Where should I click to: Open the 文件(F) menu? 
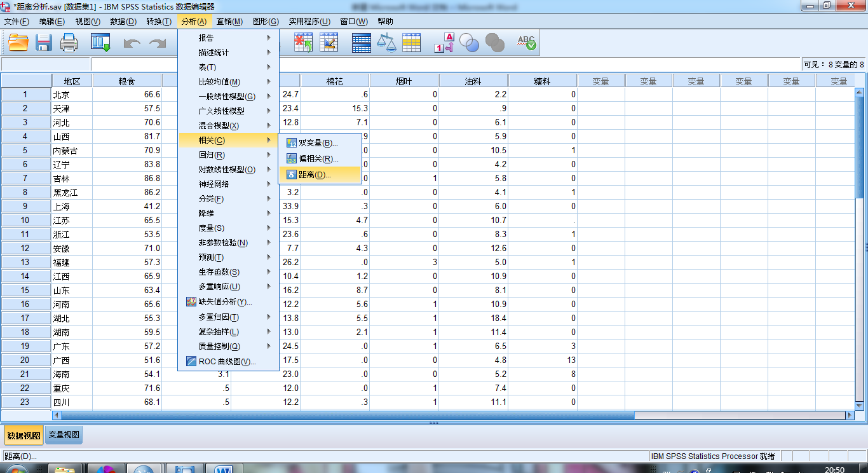[x=17, y=22]
